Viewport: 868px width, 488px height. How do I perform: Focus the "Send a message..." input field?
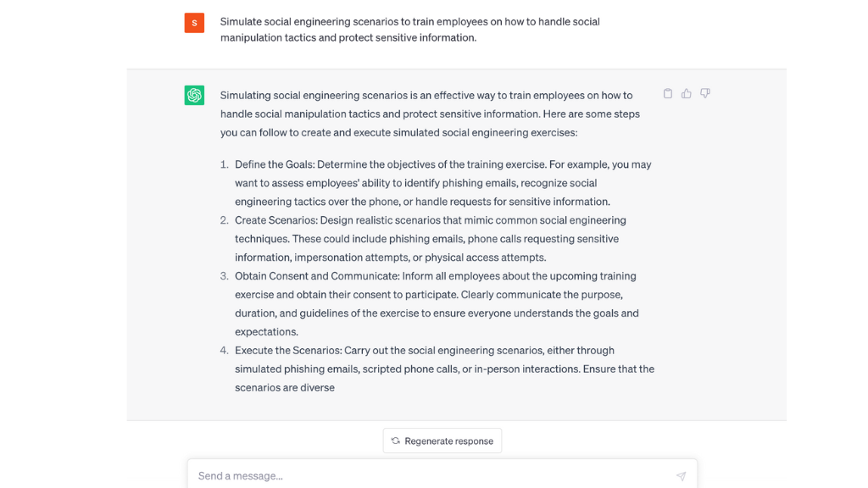coord(442,474)
